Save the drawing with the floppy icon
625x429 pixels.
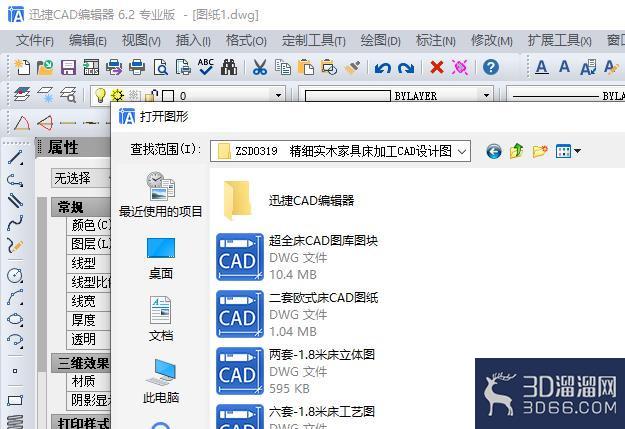68,67
